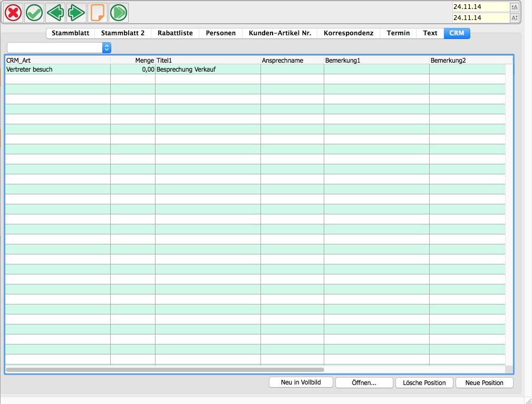The image size is (532, 404).
Task: Click the icon beside the lower date field
Action: (x=515, y=18)
